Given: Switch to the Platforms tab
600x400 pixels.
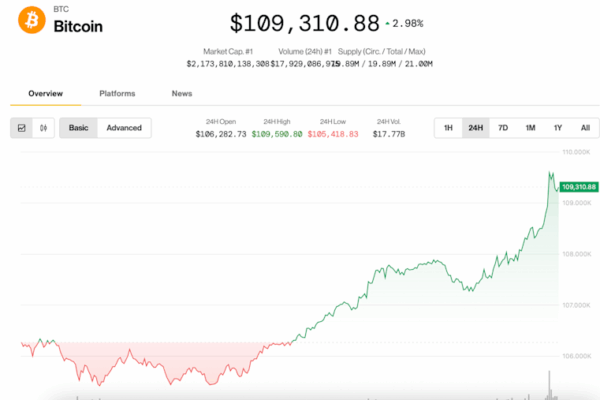Looking at the screenshot, I should (117, 93).
